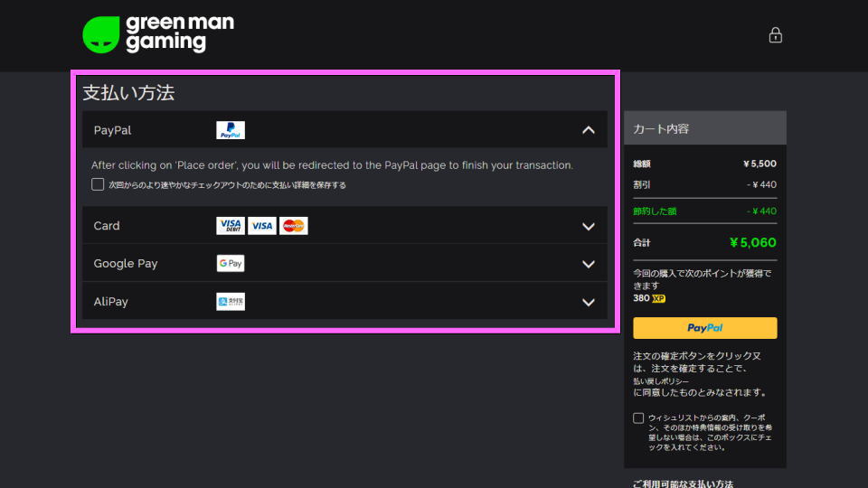The image size is (868, 488).
Task: Click the AliPay logo icon
Action: [x=231, y=302]
